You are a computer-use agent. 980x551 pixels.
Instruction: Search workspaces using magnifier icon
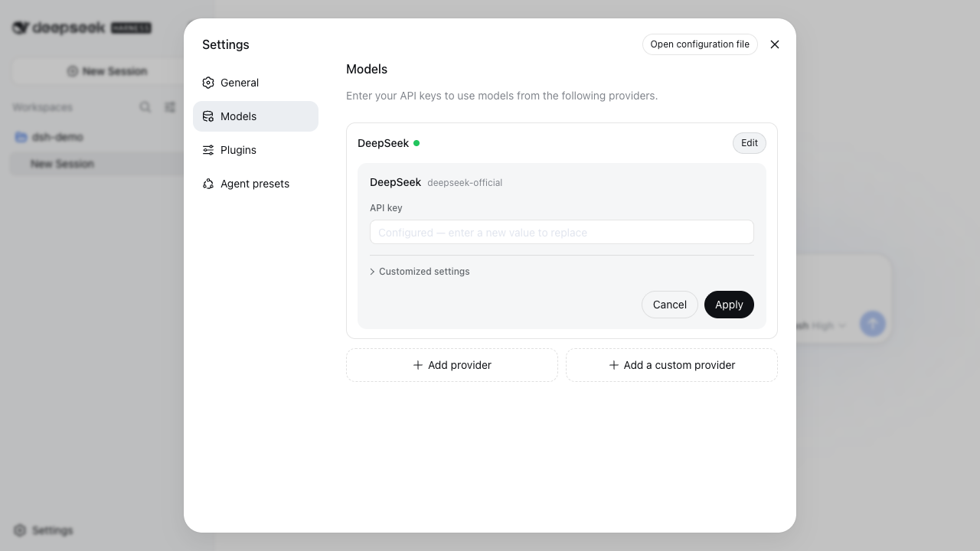coord(145,107)
